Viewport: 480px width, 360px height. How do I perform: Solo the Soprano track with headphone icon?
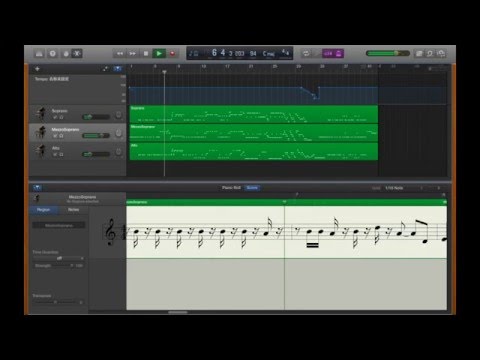point(61,117)
